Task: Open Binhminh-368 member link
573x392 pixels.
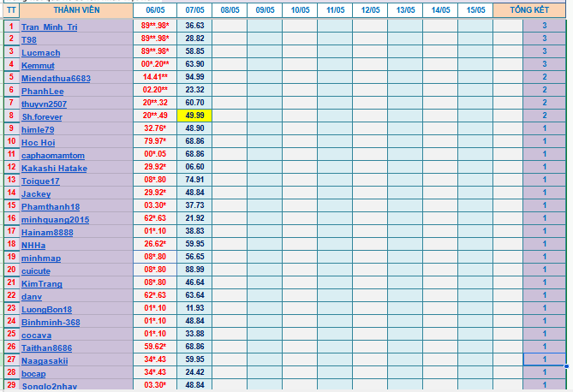Action: pyautogui.click(x=51, y=322)
